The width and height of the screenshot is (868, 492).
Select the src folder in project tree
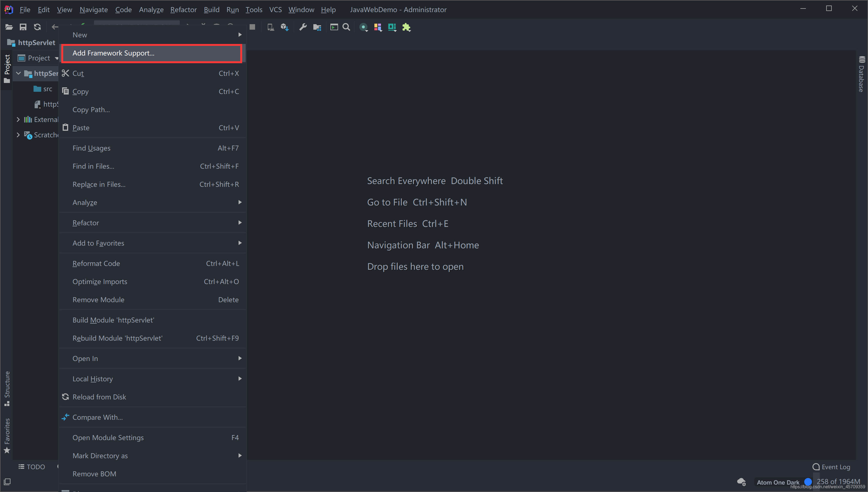[43, 88]
